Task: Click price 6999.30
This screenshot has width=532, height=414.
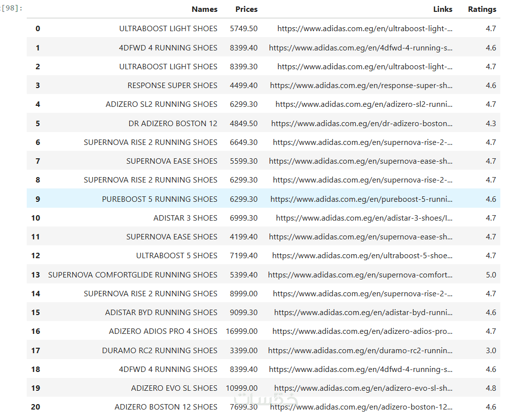Action: [x=243, y=218]
